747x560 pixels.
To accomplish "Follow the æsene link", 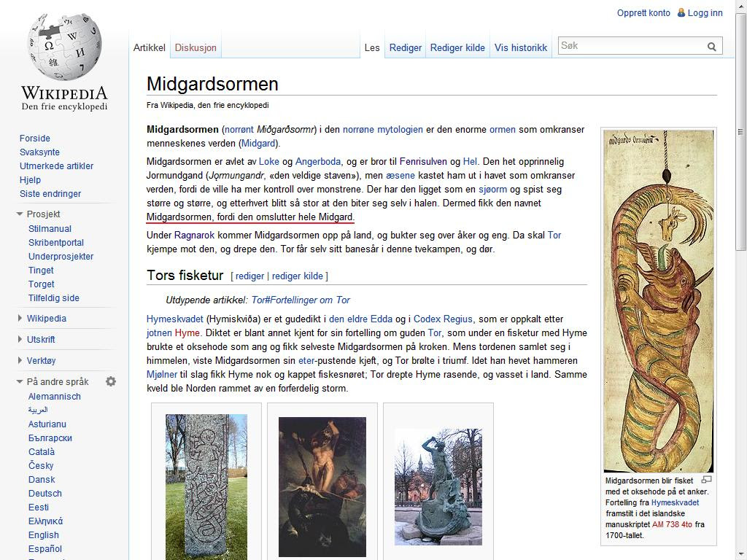I will click(400, 175).
